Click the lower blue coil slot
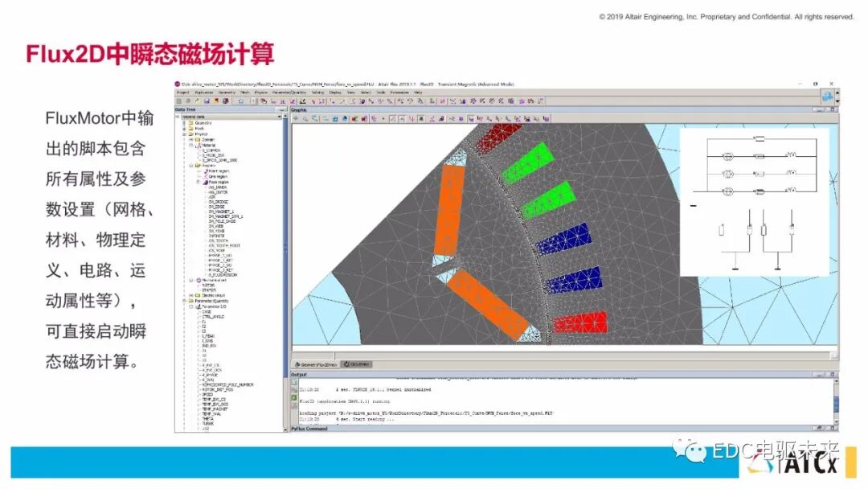This screenshot has height=489, width=868. pos(573,280)
